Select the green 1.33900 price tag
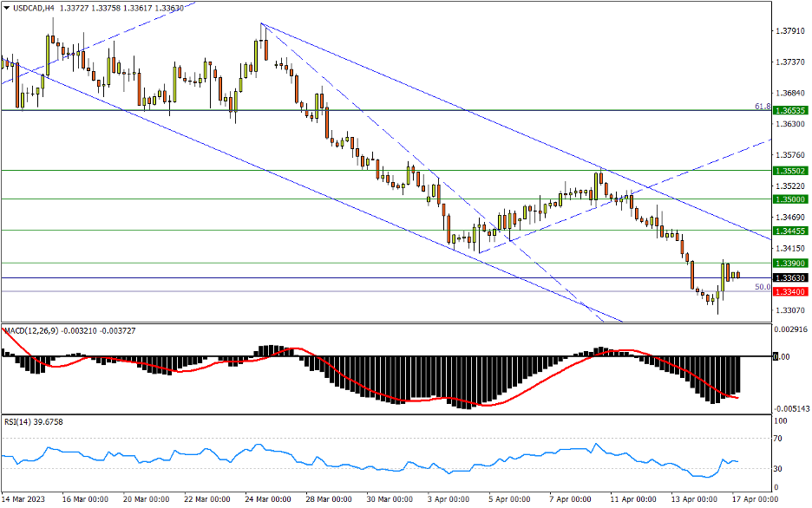 point(791,263)
